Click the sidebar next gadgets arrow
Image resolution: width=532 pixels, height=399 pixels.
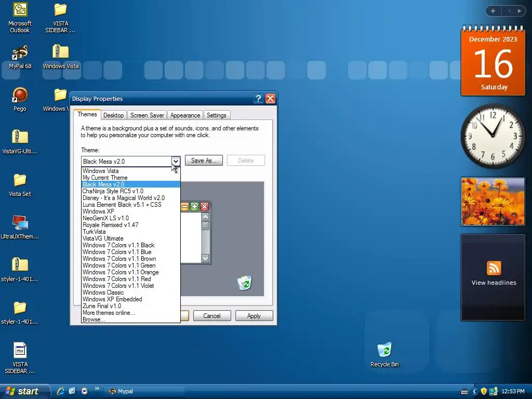520,11
